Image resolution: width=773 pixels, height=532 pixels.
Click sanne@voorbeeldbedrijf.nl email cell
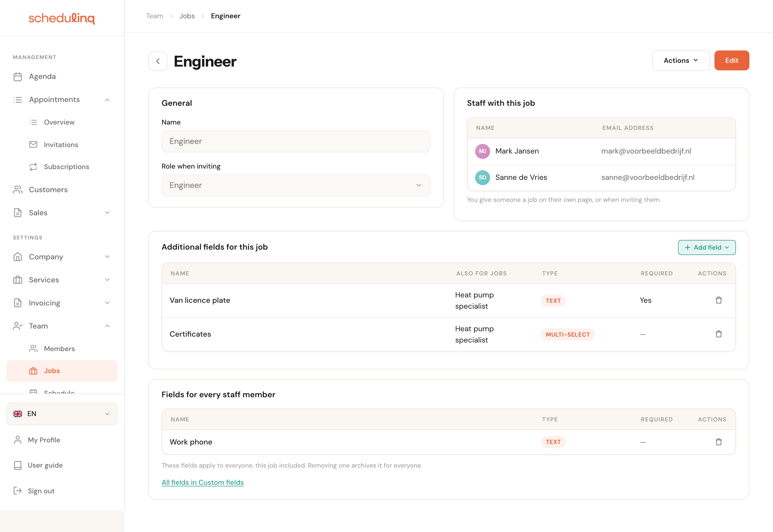(x=648, y=178)
